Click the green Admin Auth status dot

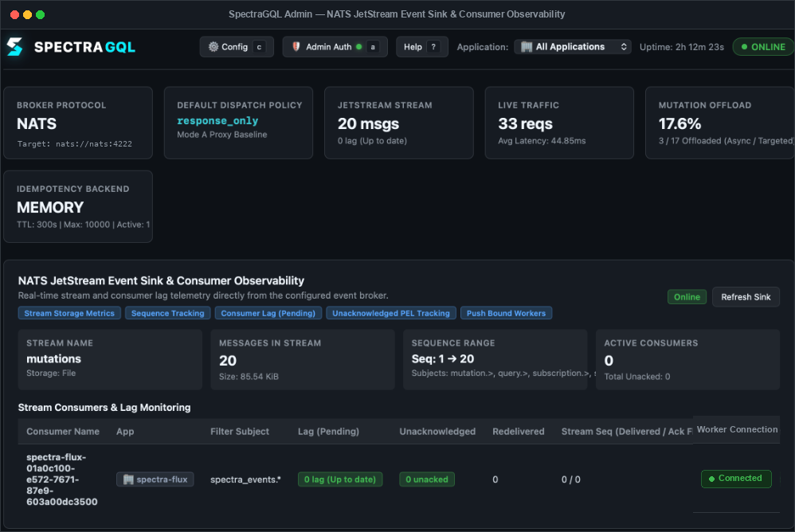359,47
